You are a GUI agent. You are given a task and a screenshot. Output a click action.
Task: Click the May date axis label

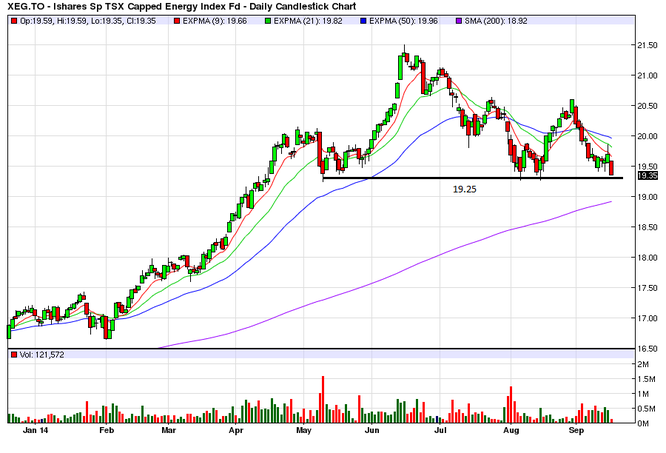point(304,430)
